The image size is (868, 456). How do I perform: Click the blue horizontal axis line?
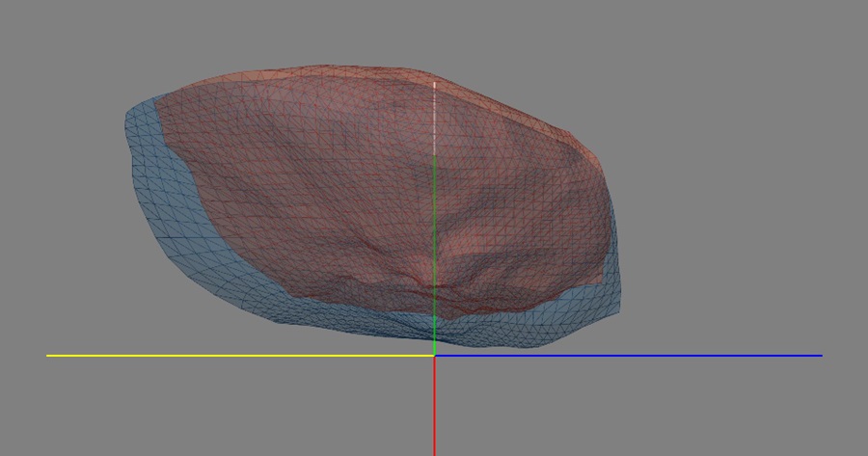(x=627, y=356)
